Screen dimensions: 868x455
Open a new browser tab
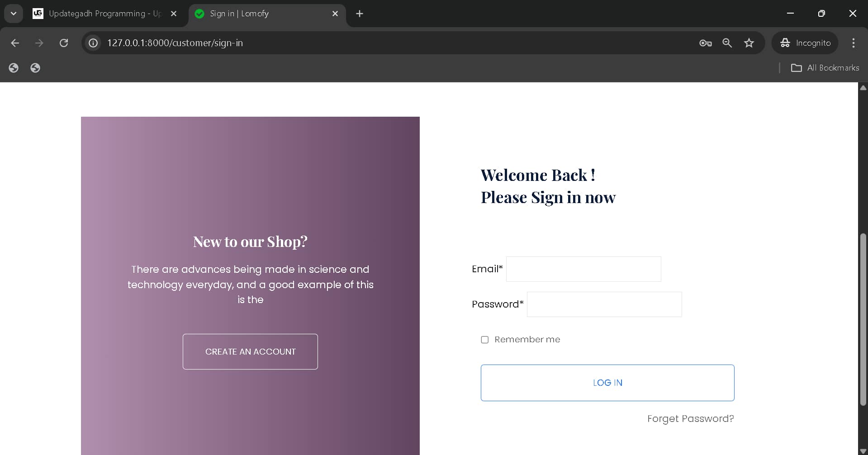[360, 14]
